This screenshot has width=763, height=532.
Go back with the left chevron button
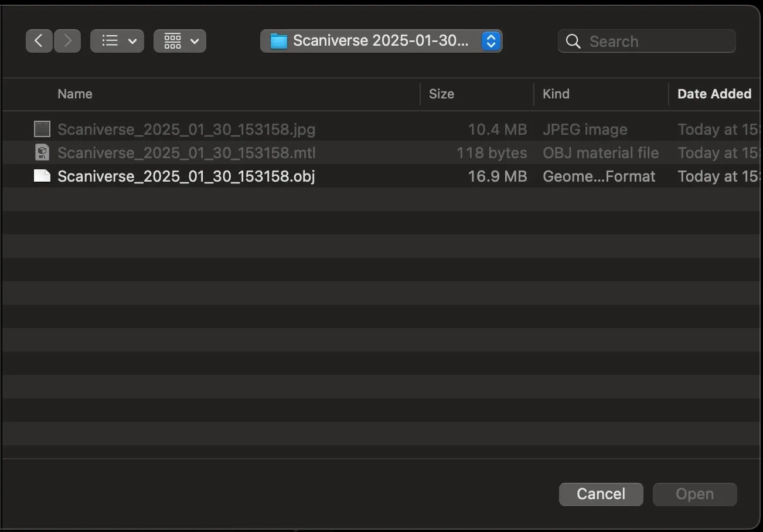point(39,41)
